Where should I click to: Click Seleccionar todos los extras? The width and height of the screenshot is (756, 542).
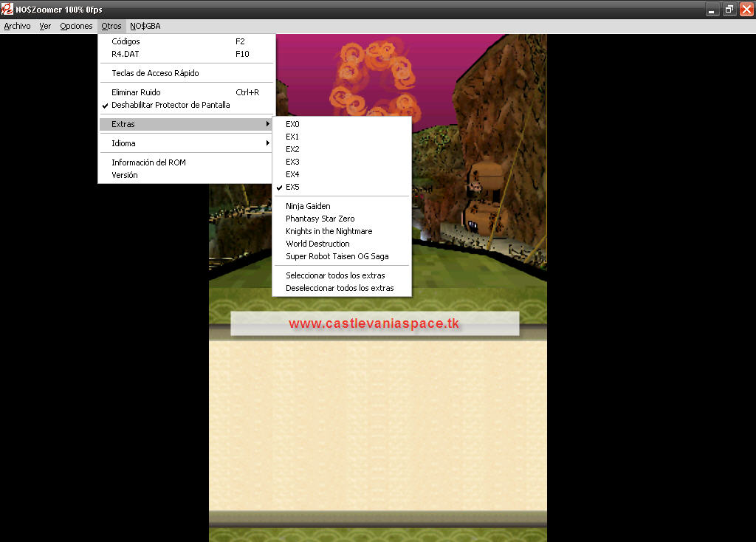[x=342, y=276]
